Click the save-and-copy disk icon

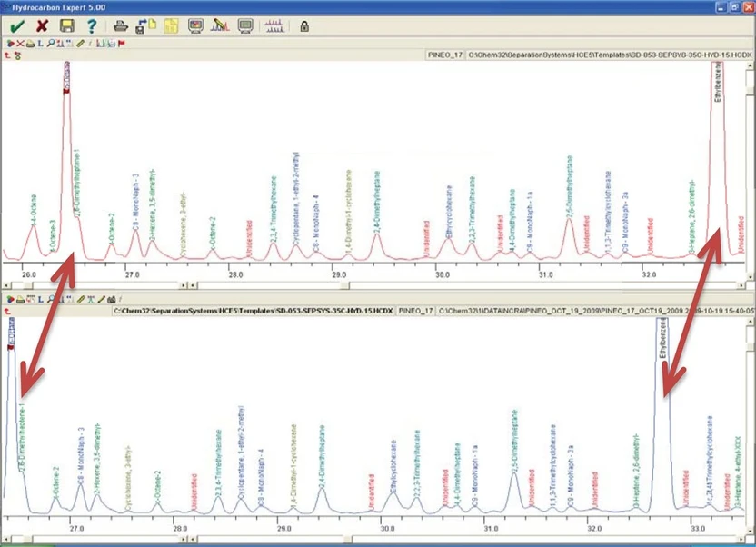pos(145,25)
